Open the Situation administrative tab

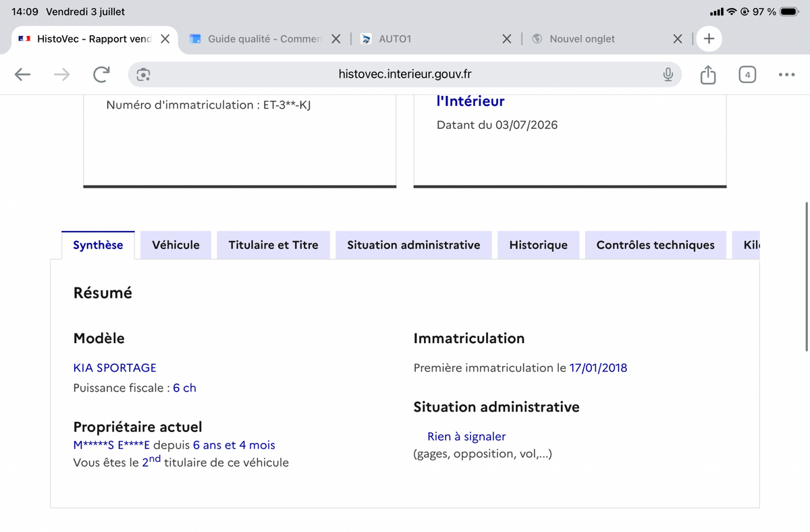(x=414, y=245)
